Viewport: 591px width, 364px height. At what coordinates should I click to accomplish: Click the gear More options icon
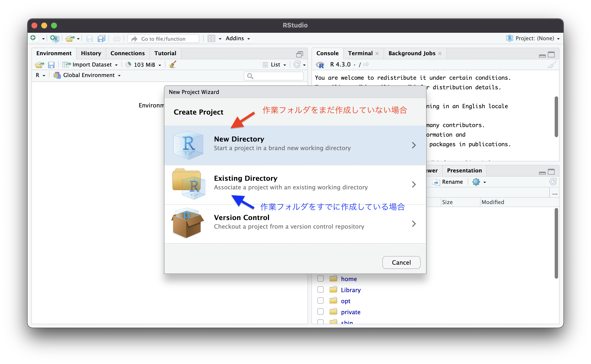click(x=476, y=182)
